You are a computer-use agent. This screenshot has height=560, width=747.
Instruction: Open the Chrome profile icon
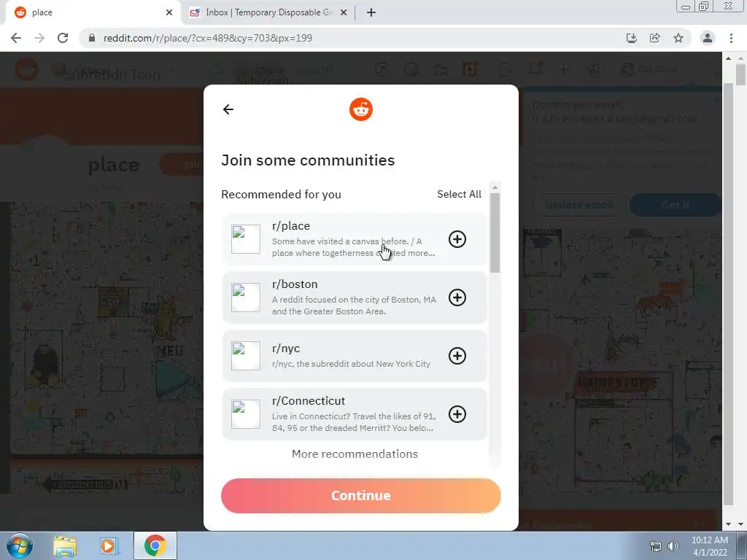708,38
